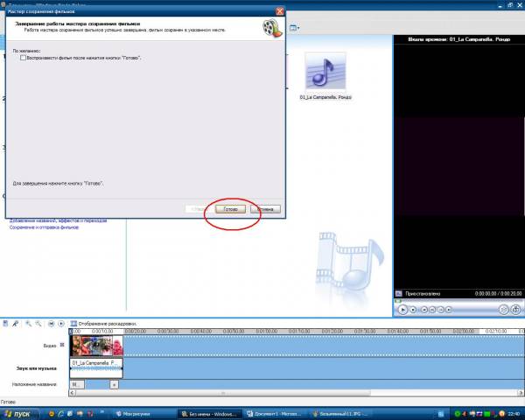The height and width of the screenshot is (420, 525).
Task: Step to next frame in preview
Action: [441, 310]
